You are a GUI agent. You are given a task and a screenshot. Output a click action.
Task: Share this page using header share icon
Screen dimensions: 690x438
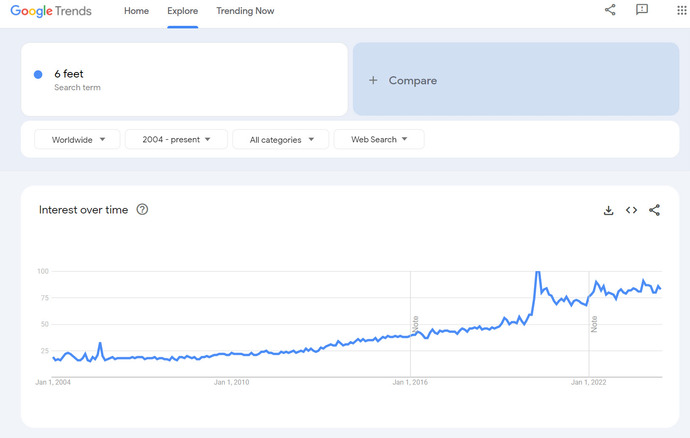click(610, 10)
